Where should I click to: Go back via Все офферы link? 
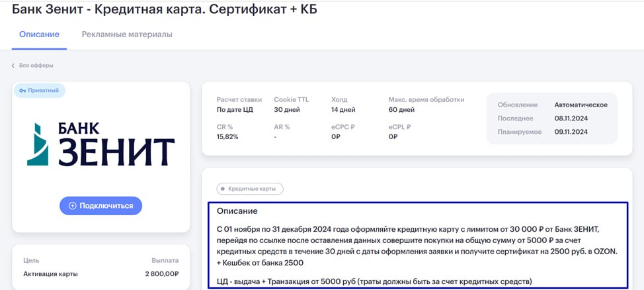pyautogui.click(x=36, y=66)
